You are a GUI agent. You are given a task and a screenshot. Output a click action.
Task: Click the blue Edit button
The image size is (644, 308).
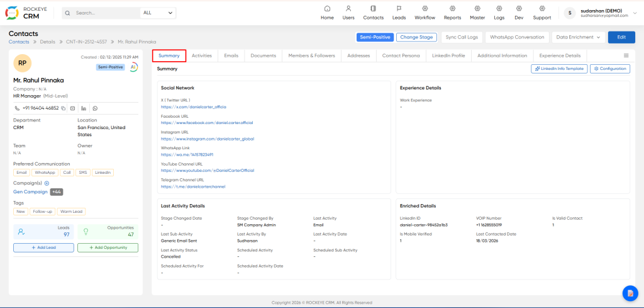(621, 37)
